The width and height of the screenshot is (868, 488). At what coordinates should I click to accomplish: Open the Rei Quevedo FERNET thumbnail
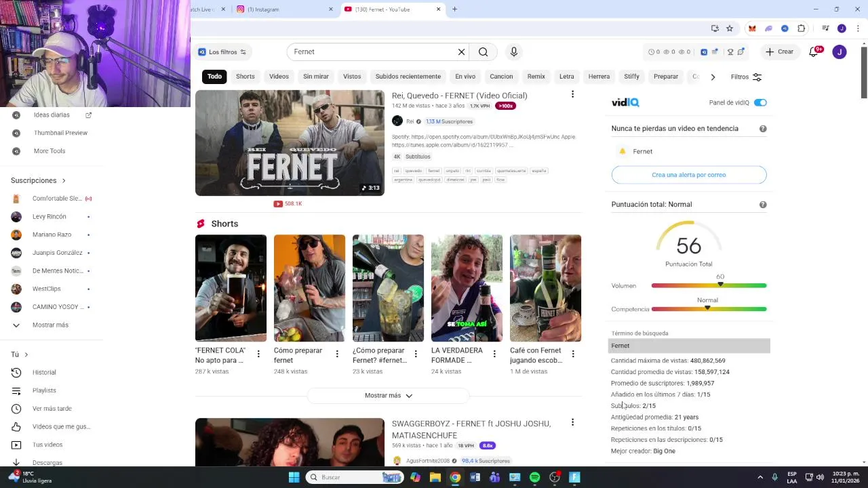click(290, 143)
